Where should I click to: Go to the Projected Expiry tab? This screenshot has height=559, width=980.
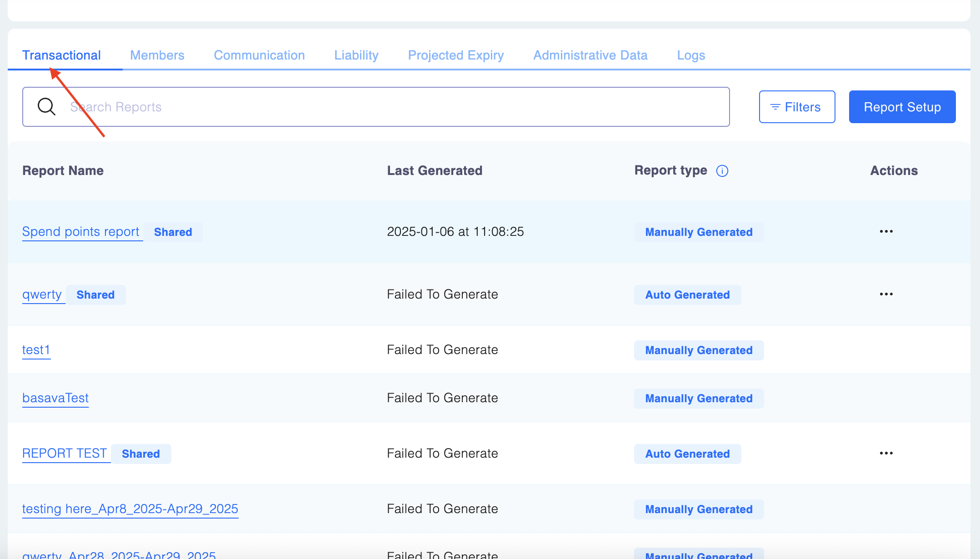coord(456,55)
